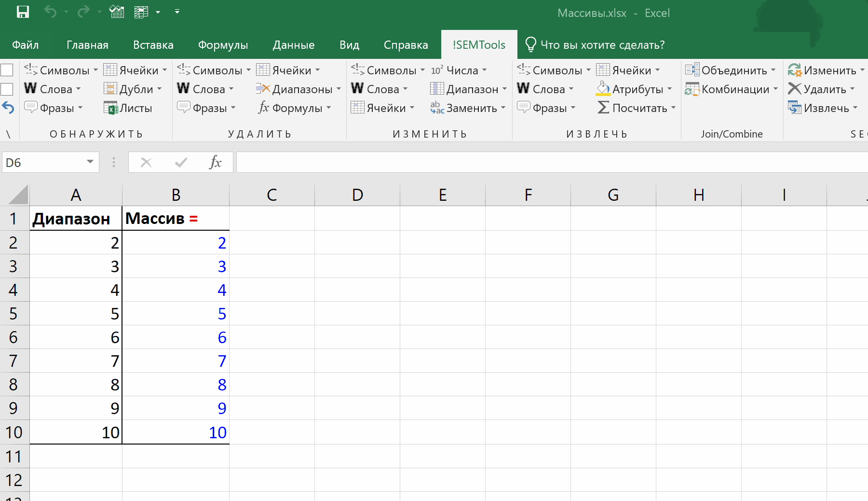This screenshot has height=501, width=868.
Task: Open Ячейки menu in ИЗВЛЕЧЬ group
Action: point(628,70)
